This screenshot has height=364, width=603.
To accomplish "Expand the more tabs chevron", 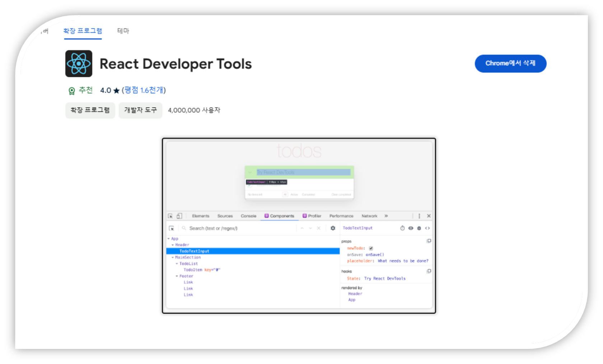I will pos(386,216).
